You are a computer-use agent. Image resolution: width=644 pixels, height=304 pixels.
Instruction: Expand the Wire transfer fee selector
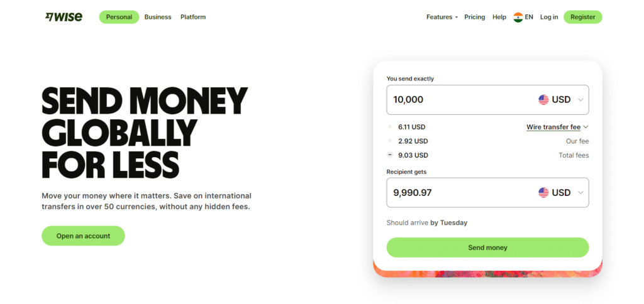pos(557,127)
